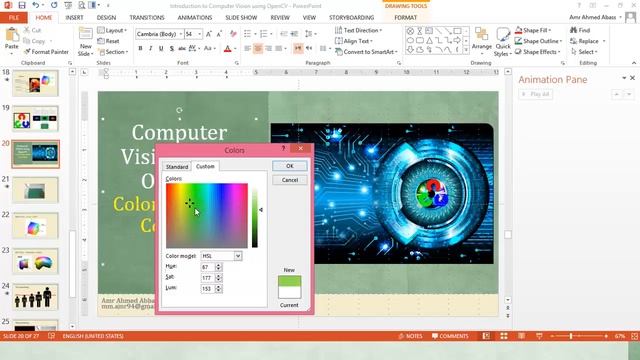Open the Replace tool

(585, 41)
